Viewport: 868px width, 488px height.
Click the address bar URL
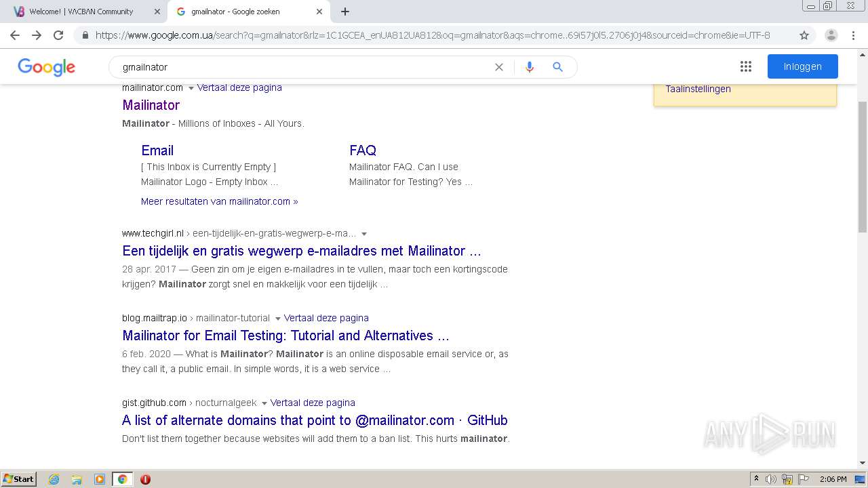433,35
